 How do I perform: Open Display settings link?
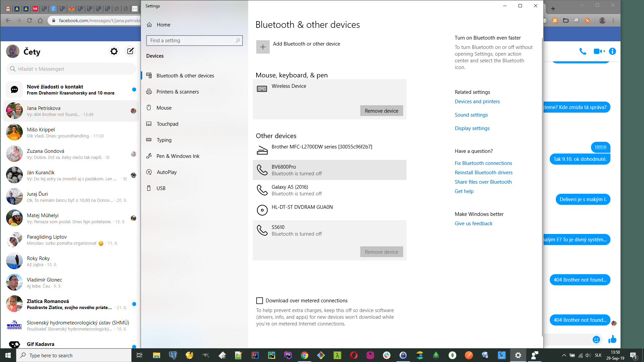click(472, 128)
